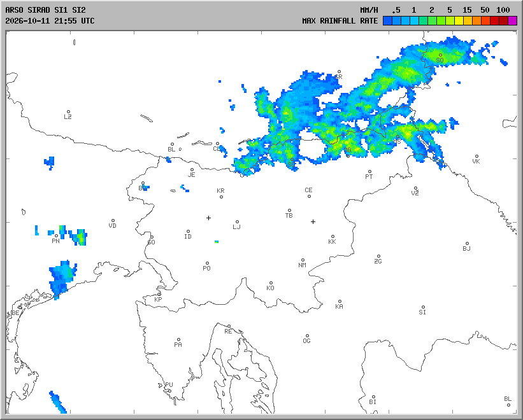Click the "BE" city label

pos(15,312)
